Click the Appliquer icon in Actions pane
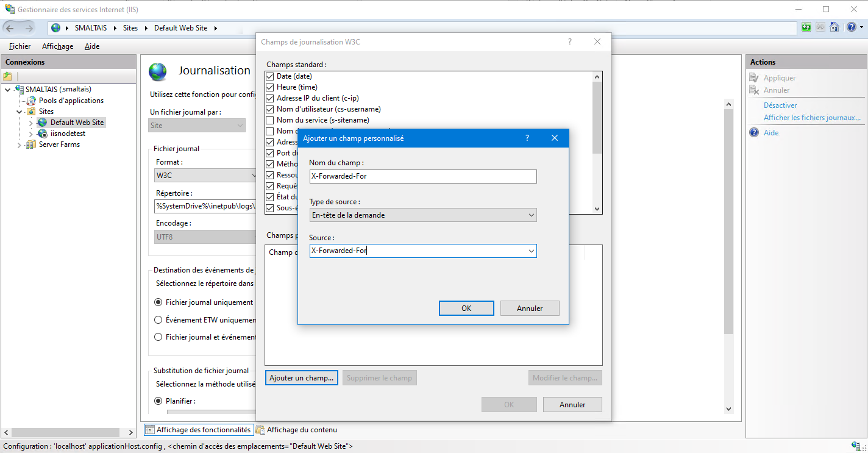Image resolution: width=868 pixels, height=453 pixels. [754, 78]
